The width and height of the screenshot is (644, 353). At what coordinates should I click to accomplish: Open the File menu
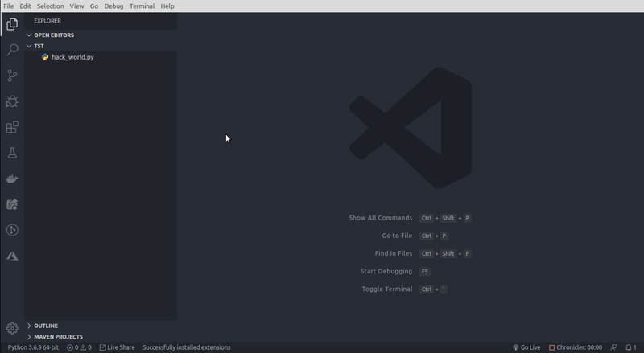pyautogui.click(x=9, y=6)
